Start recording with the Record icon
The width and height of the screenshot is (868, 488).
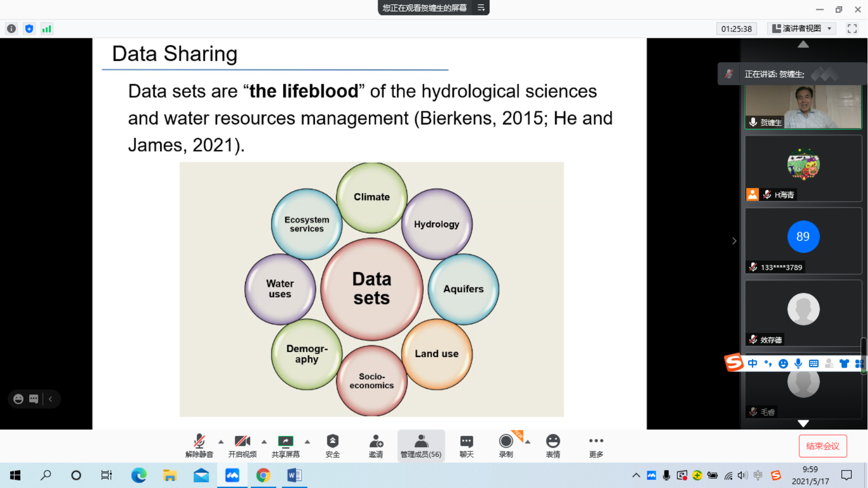505,445
